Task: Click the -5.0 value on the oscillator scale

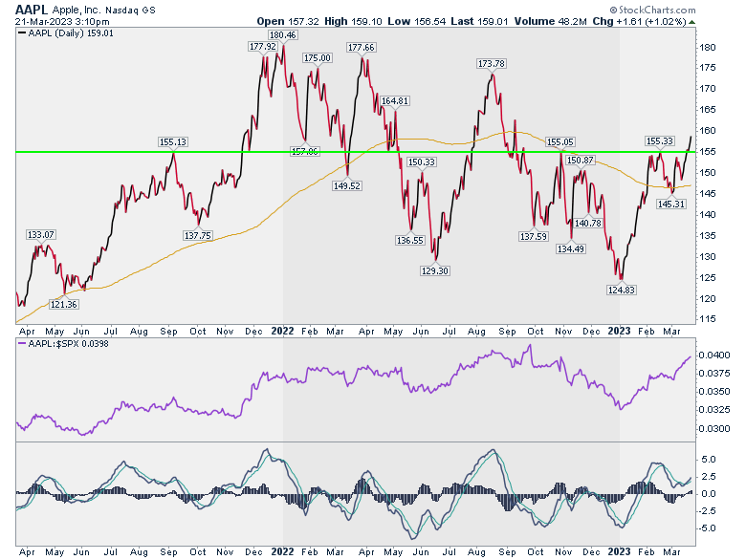Action: pyautogui.click(x=707, y=528)
